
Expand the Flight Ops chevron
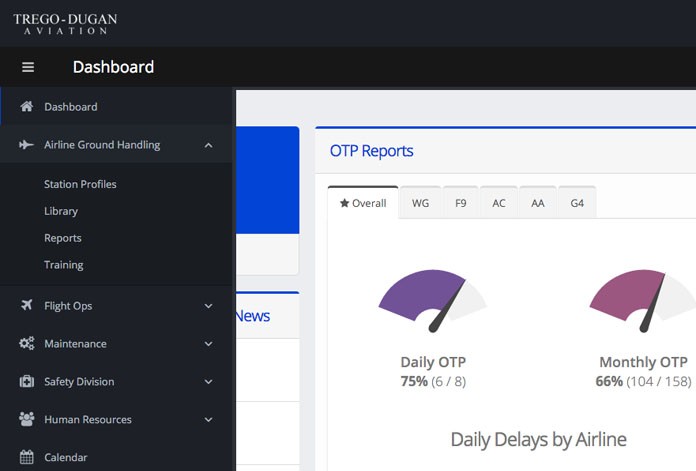point(208,306)
